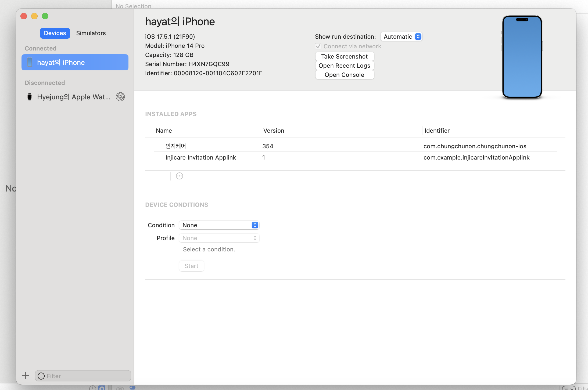This screenshot has width=588, height=390.
Task: Click the iPhone 14 Pro device image
Action: point(522,57)
